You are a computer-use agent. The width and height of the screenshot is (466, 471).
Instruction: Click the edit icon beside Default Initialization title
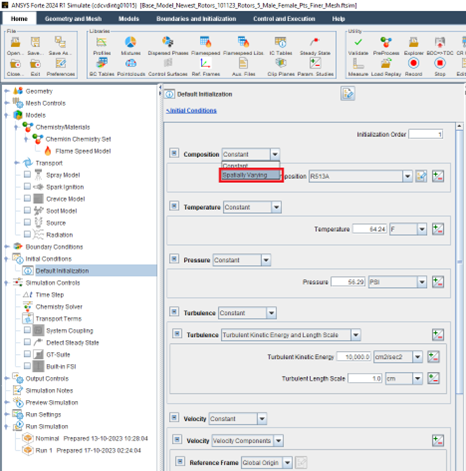pyautogui.click(x=348, y=94)
